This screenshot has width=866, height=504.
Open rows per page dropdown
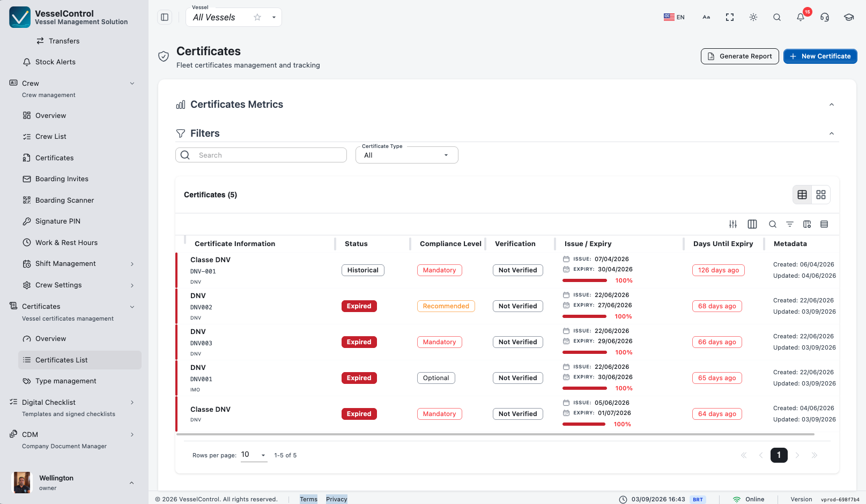point(254,455)
